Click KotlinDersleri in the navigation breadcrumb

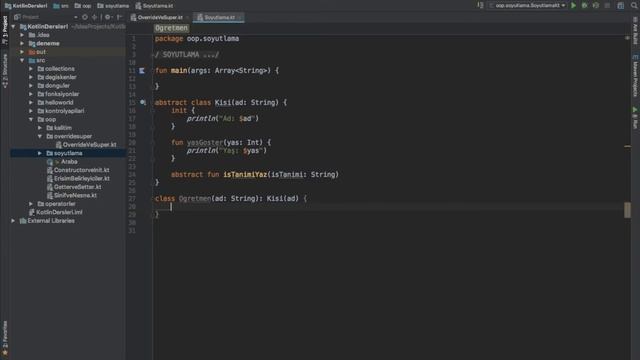(26, 6)
